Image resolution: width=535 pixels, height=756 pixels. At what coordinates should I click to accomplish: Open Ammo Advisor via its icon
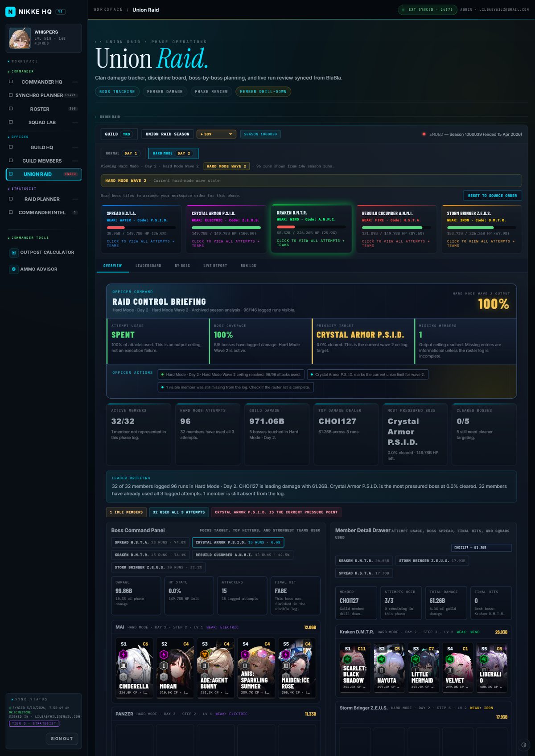tap(13, 269)
